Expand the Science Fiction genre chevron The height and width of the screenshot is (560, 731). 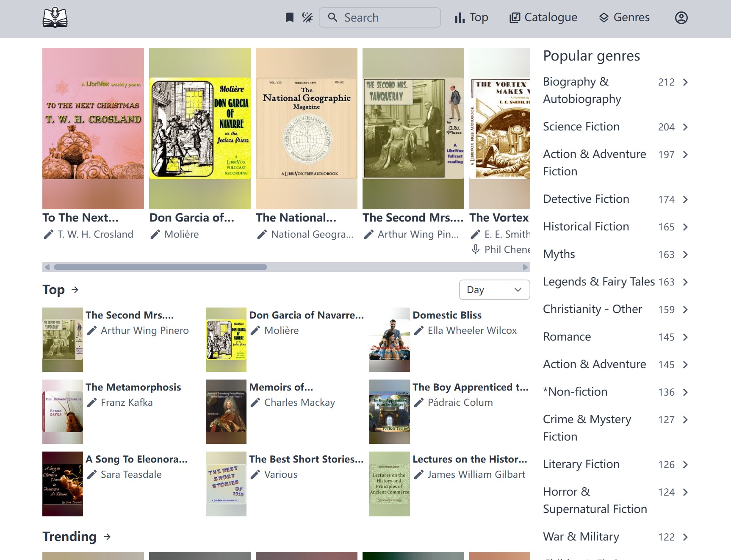coord(684,127)
